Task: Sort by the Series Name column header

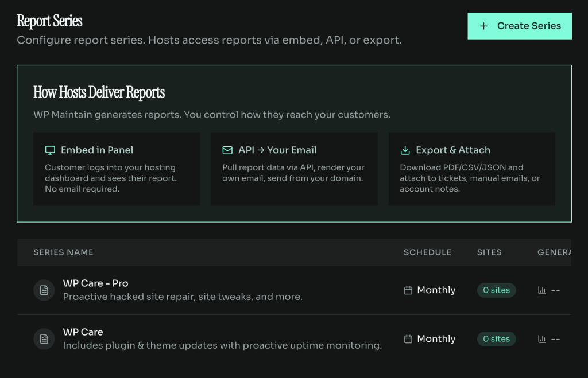Action: pyautogui.click(x=63, y=252)
